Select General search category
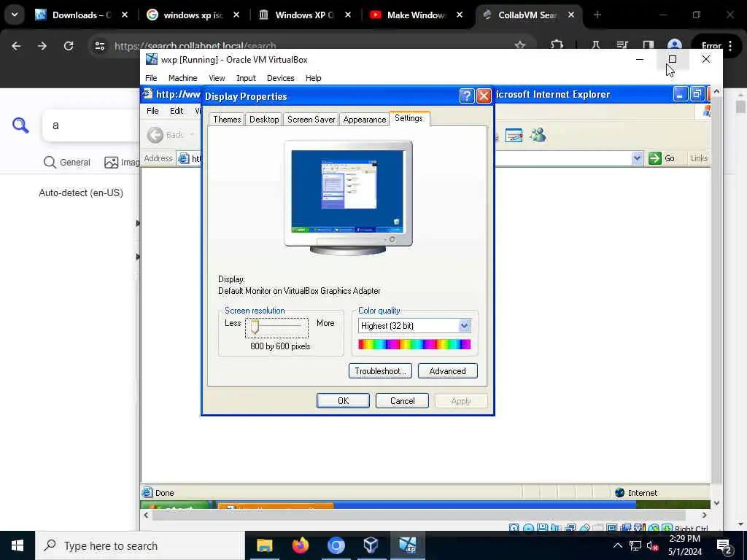 coord(66,163)
